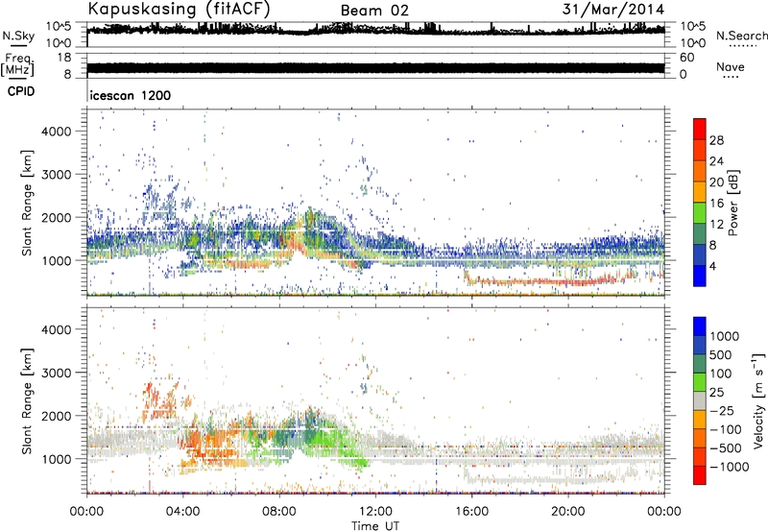Click the "4000" tick on power panel axis
The height and width of the screenshot is (532, 768).
click(x=57, y=132)
